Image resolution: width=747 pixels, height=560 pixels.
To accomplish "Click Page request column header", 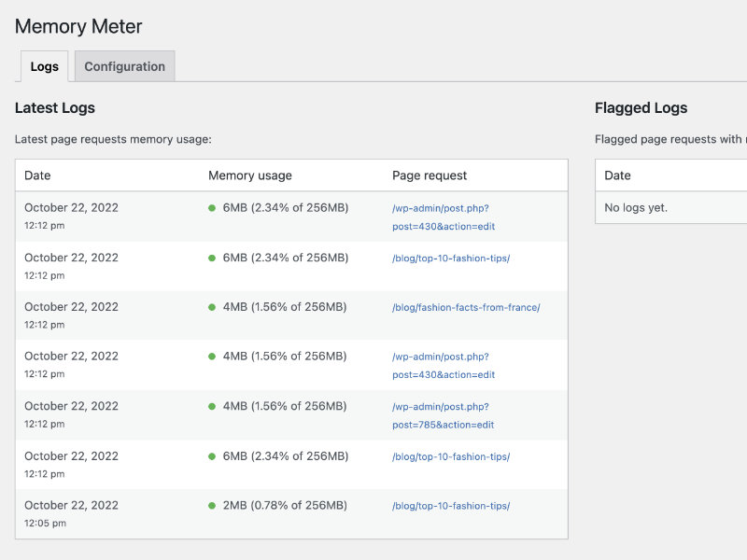I will click(x=430, y=175).
